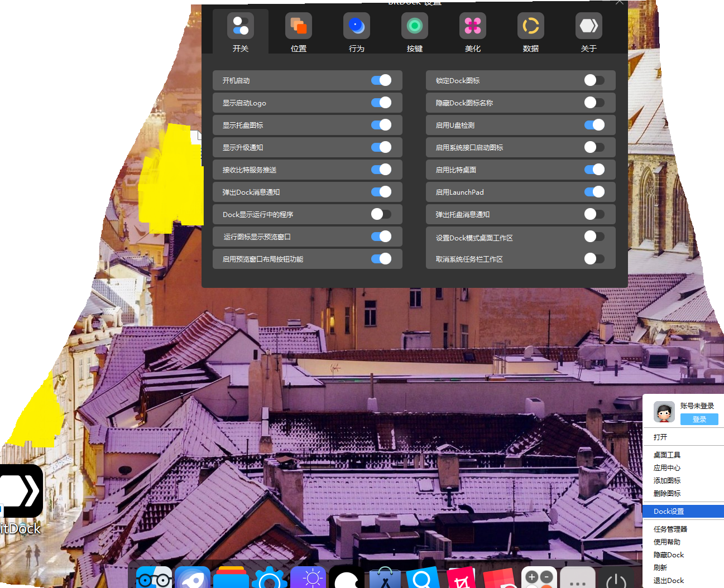Screen dimensions: 724x588
Task: Open the 行为 behavior tab
Action: [357, 32]
